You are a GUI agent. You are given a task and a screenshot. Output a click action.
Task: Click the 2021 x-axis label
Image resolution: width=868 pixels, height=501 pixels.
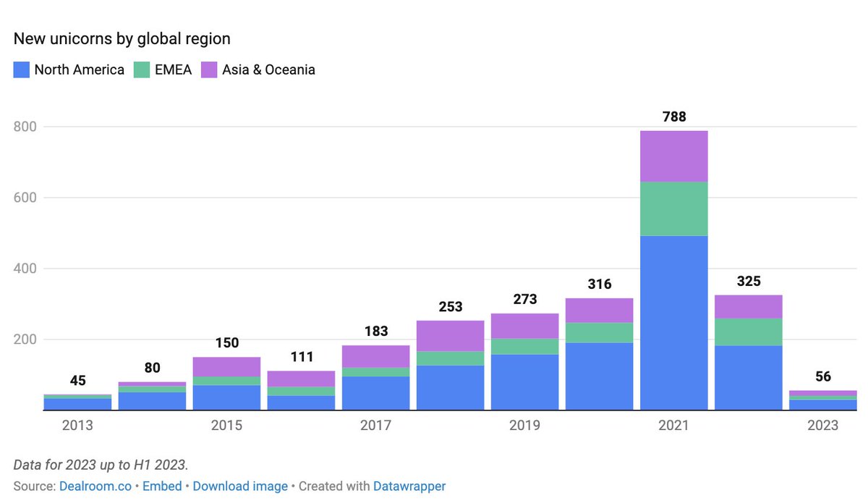674,425
